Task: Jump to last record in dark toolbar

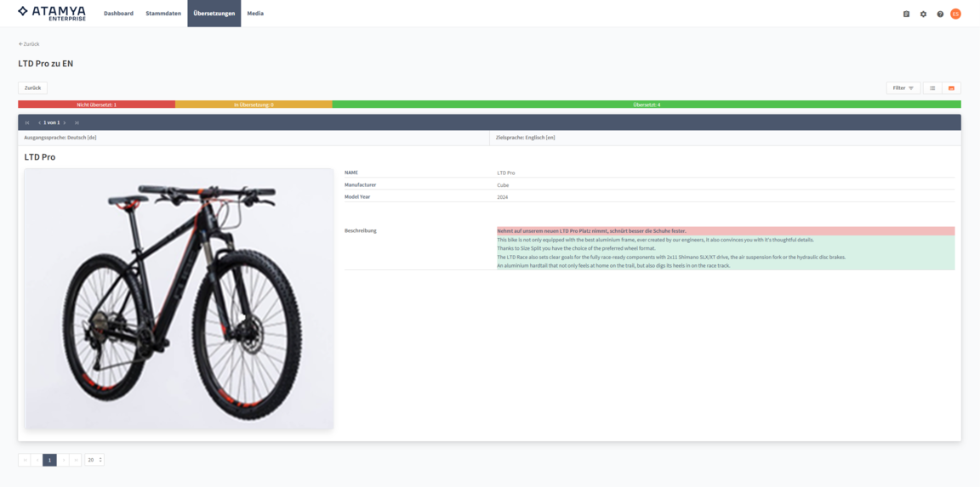Action: [77, 122]
